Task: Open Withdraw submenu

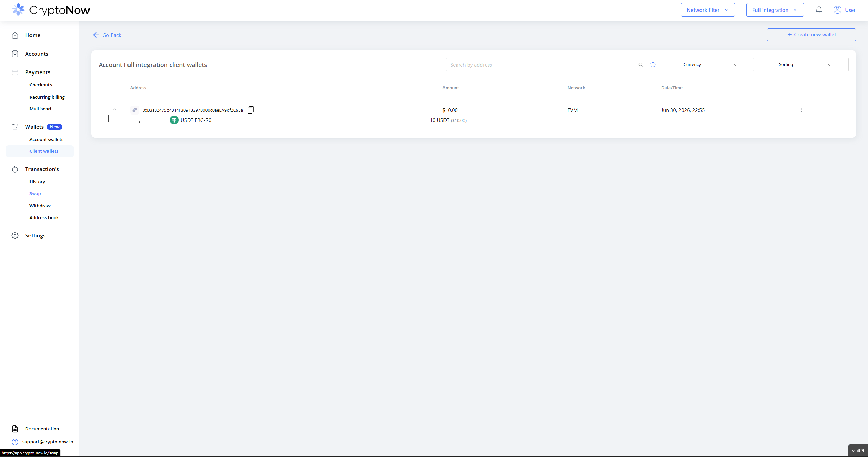Action: click(40, 206)
